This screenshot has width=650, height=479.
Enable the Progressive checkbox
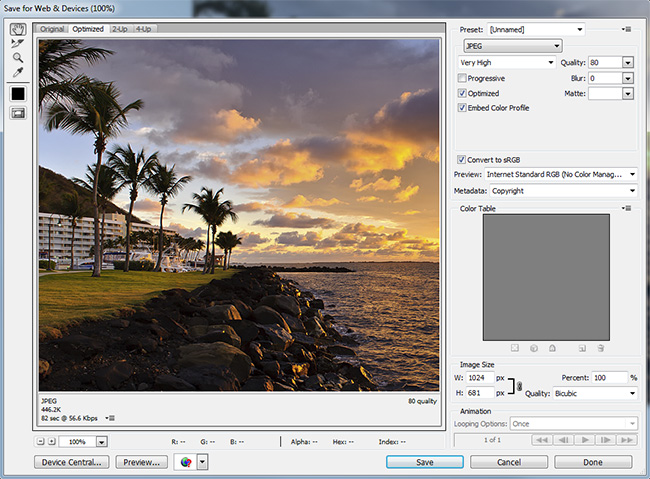462,78
